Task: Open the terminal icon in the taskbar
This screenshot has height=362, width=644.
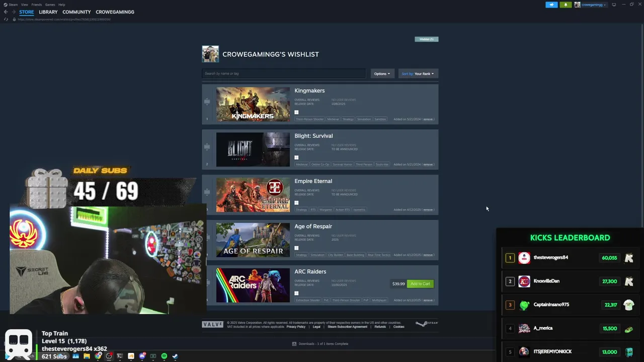Action: click(120, 356)
